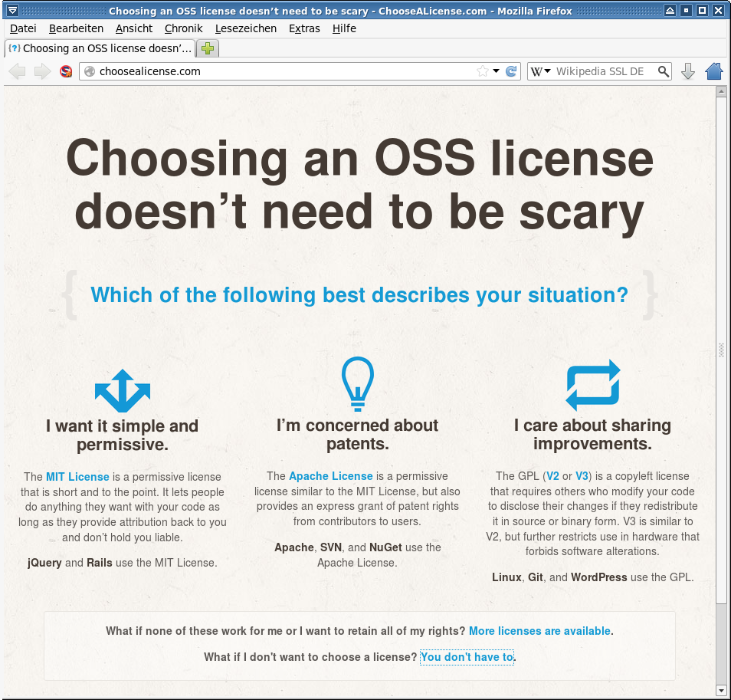Open the Bearbeiten menu
The image size is (731, 700).
tap(76, 28)
